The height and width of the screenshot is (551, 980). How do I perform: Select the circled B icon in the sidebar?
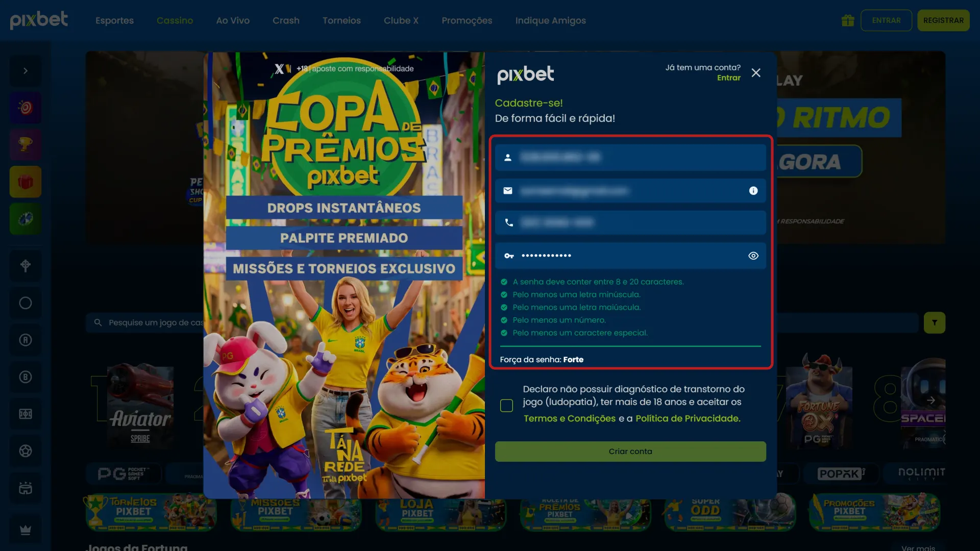click(x=26, y=377)
